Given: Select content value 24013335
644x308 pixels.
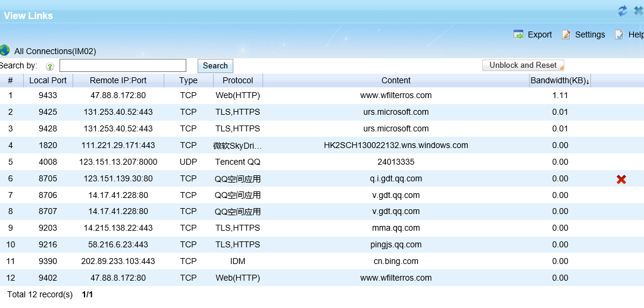Looking at the screenshot, I should [396, 162].
